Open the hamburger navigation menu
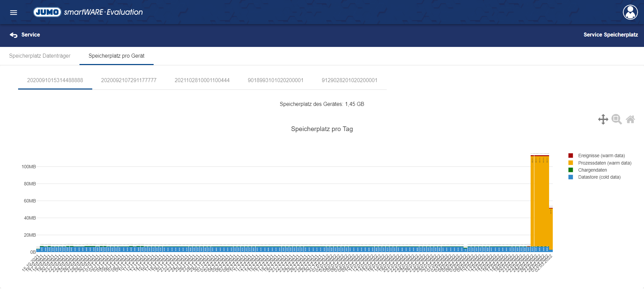 [13, 12]
